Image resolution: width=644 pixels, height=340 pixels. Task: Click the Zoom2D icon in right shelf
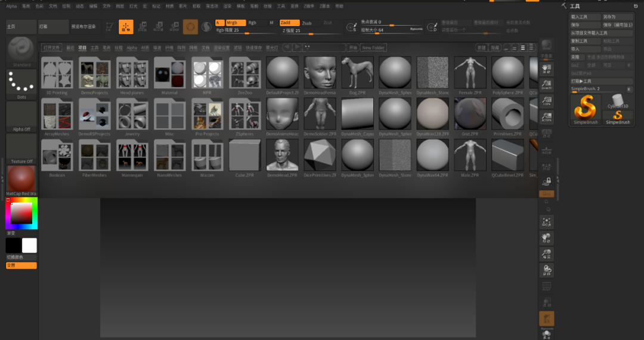(546, 85)
